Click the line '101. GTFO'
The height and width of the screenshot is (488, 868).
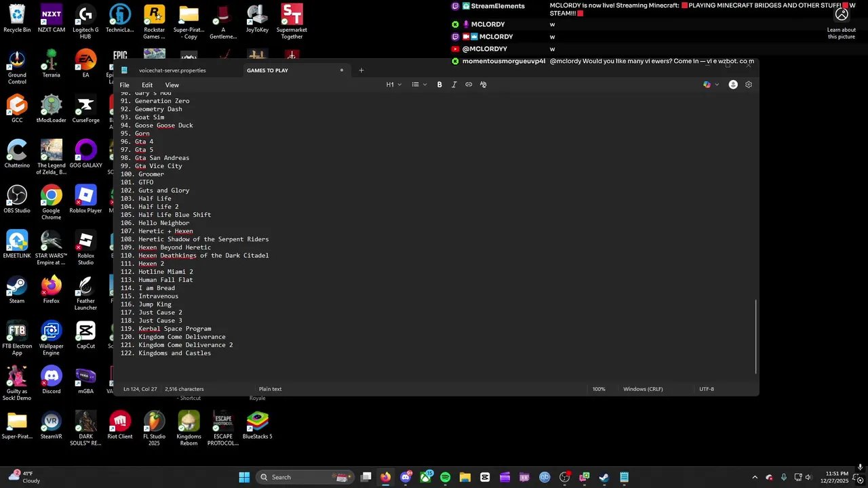tap(137, 182)
